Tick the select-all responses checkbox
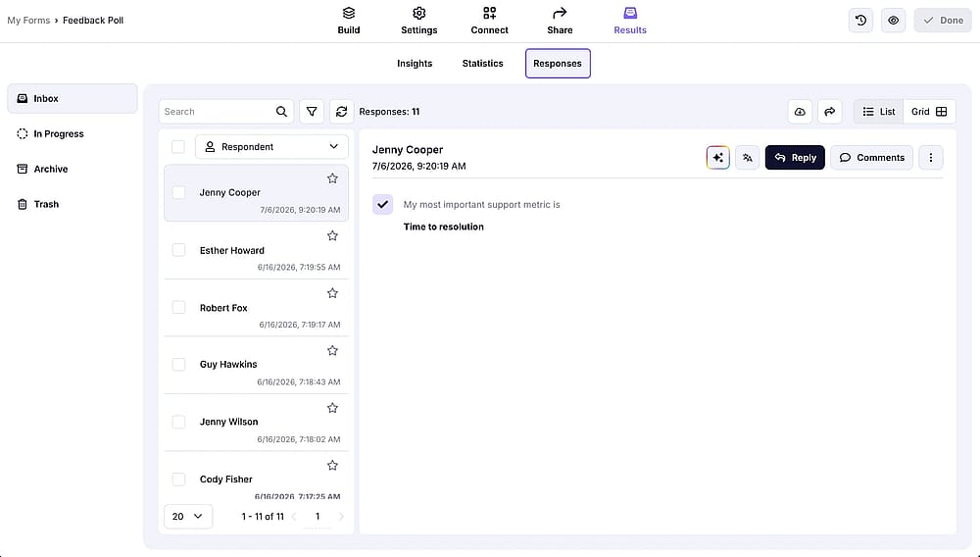Viewport: 980px width, 557px height. click(x=178, y=146)
